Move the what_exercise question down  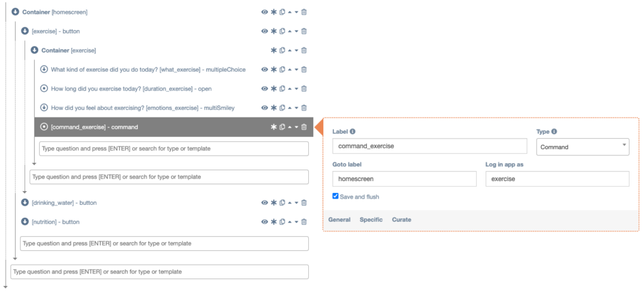coord(296,70)
